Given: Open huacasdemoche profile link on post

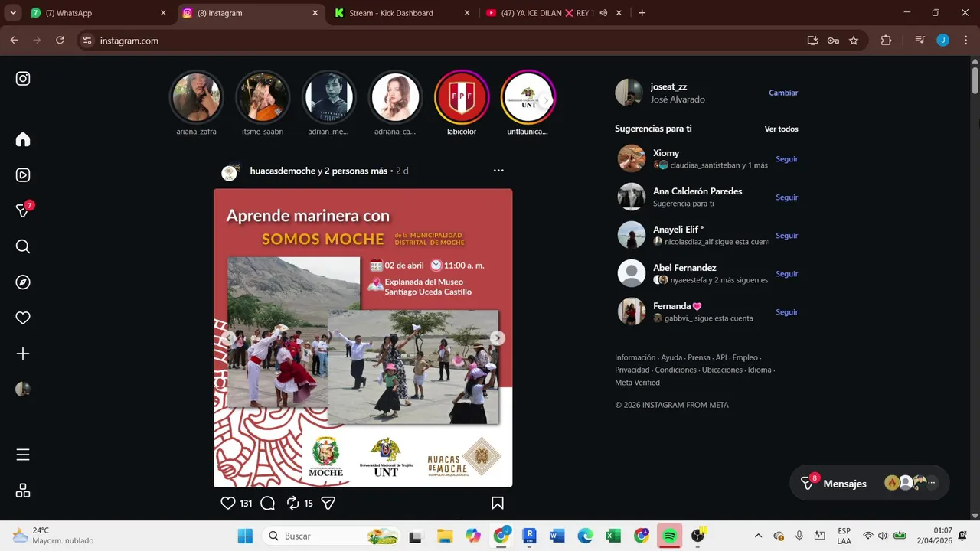Looking at the screenshot, I should pyautogui.click(x=283, y=171).
